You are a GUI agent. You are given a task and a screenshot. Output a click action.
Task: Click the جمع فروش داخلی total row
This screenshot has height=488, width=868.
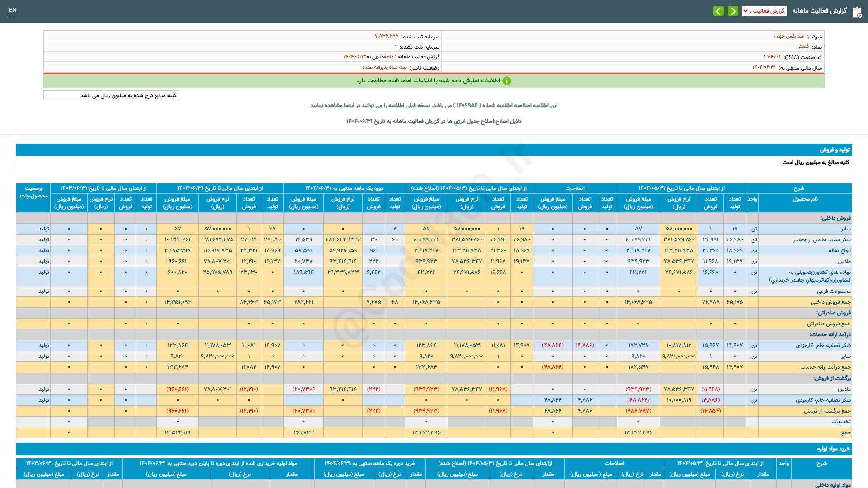830,302
